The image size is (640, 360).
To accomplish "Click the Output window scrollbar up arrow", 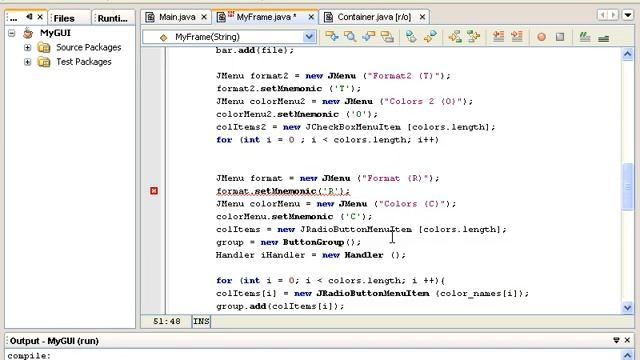I will click(x=628, y=355).
